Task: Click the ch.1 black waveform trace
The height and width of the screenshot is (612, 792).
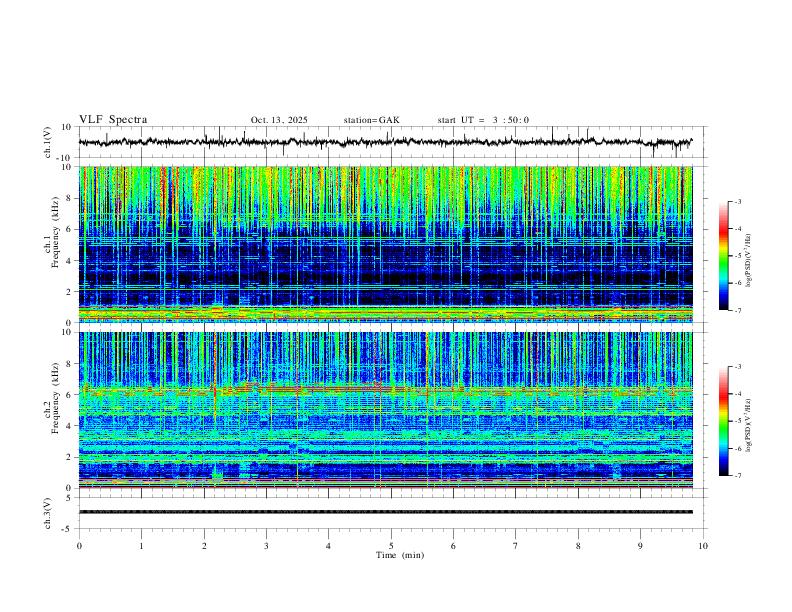Action: [x=385, y=142]
